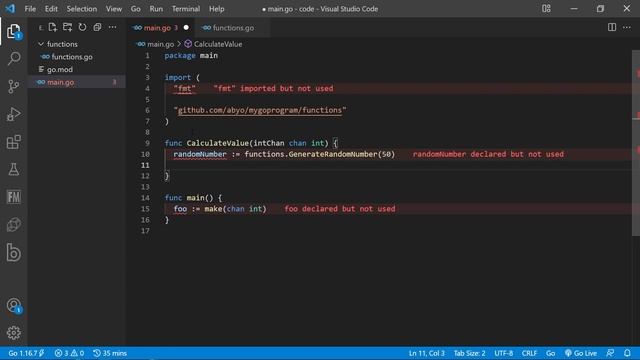Show errors and warnings problems panel

click(69, 353)
